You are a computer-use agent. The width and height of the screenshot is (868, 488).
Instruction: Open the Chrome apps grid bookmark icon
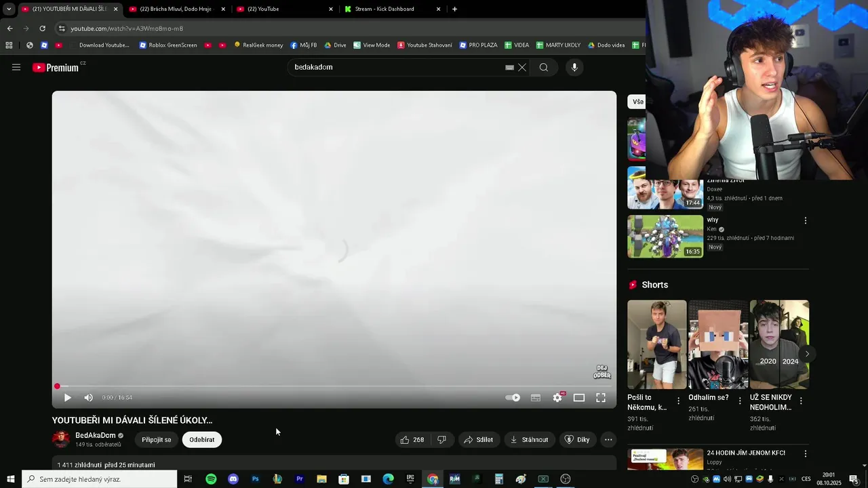9,45
